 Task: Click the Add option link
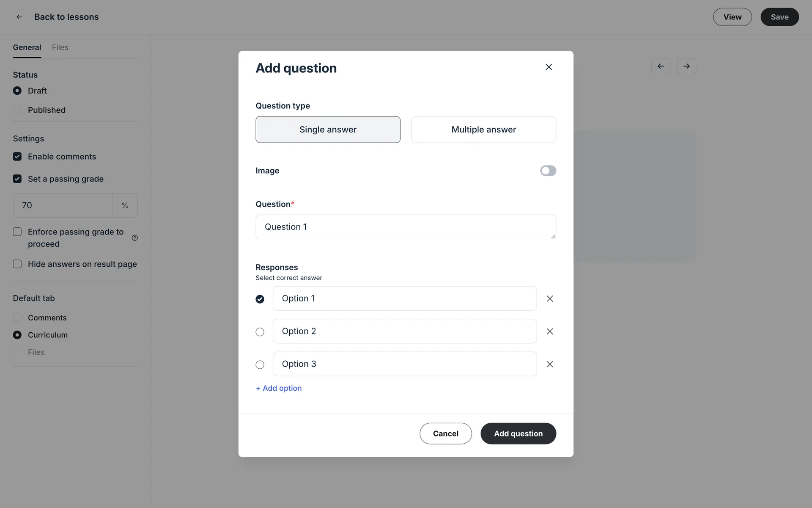[x=279, y=388]
